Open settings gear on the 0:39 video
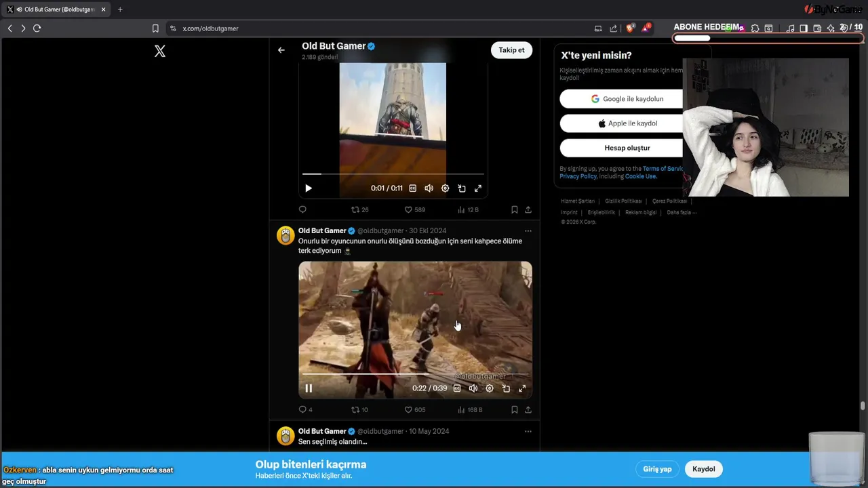This screenshot has width=868, height=488. tap(490, 388)
